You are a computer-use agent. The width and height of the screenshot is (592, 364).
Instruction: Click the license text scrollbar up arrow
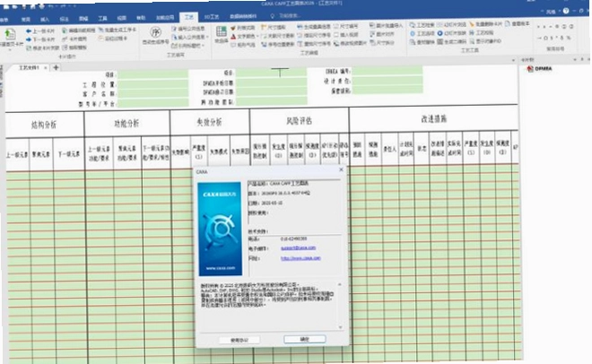tap(339, 284)
